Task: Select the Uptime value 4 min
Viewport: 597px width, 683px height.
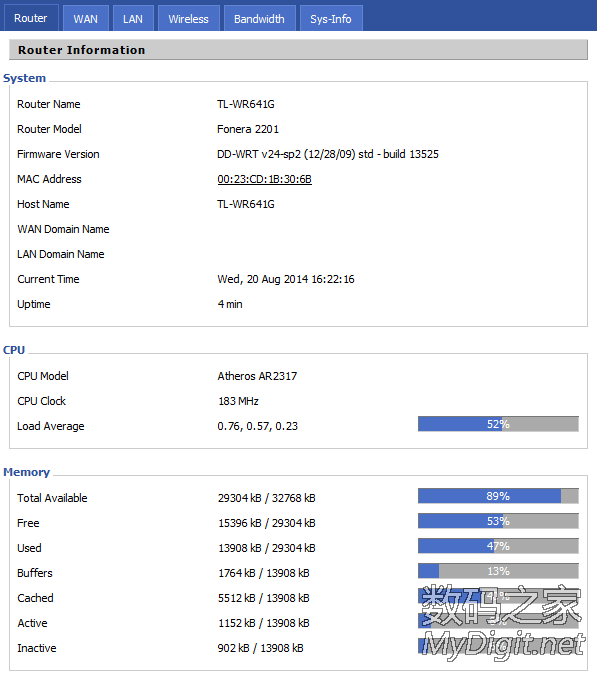Action: (x=230, y=304)
